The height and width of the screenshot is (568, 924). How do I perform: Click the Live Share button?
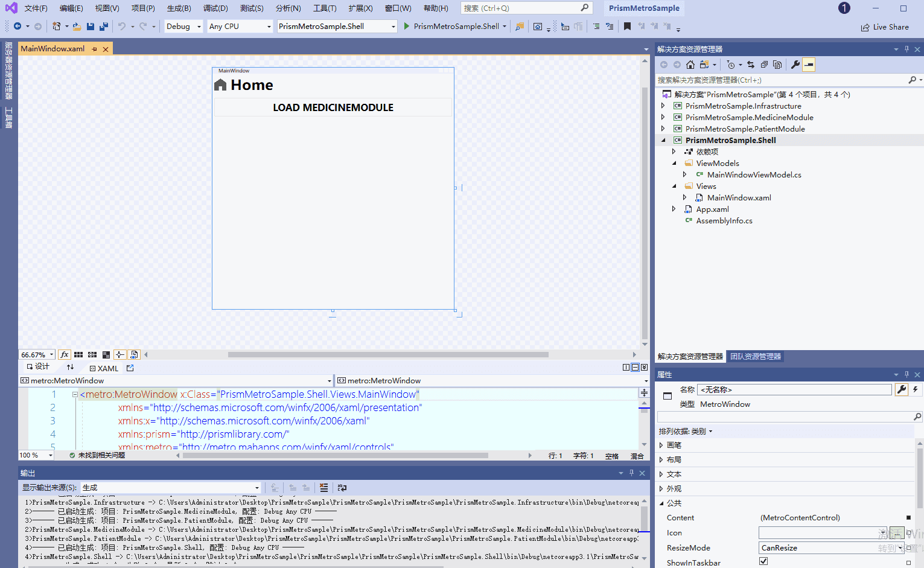(x=885, y=27)
